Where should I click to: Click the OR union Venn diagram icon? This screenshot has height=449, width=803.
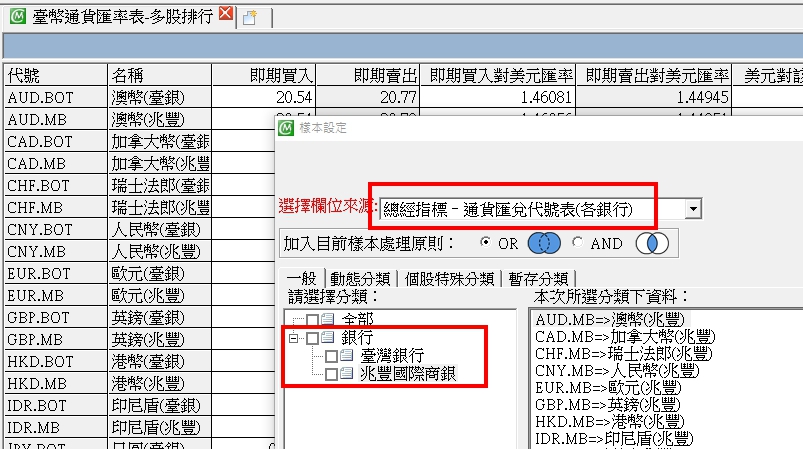point(544,243)
